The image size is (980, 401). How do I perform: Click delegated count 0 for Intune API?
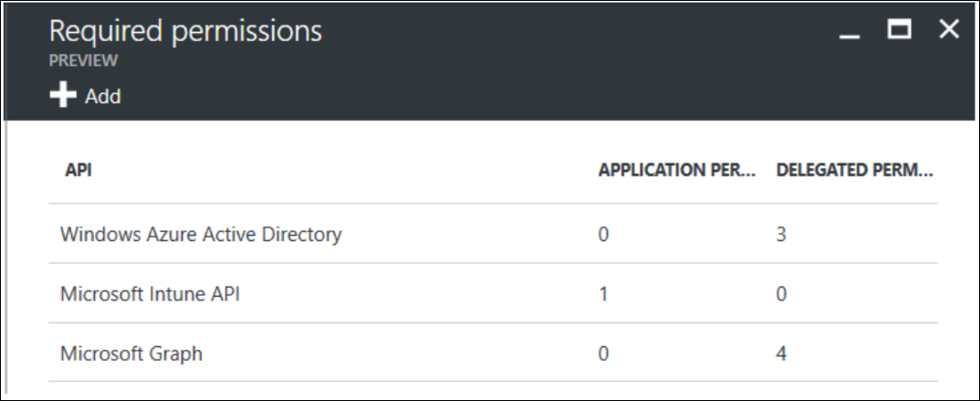tap(781, 293)
